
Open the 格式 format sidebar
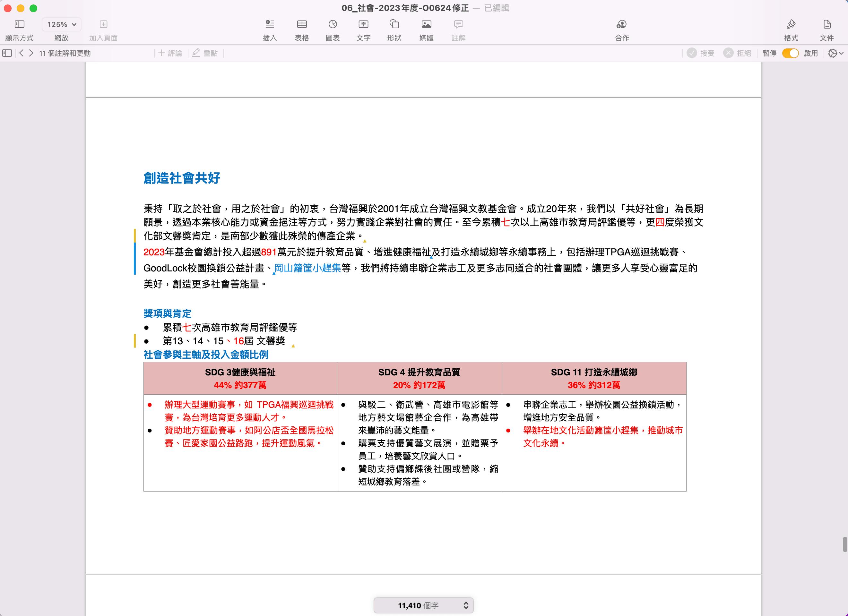pyautogui.click(x=791, y=24)
